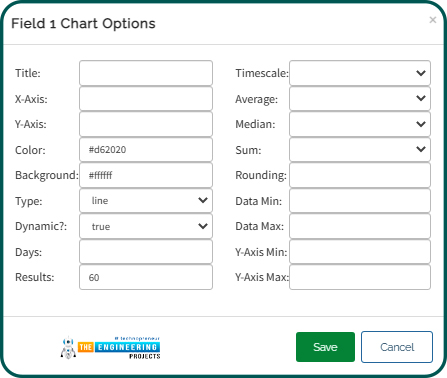The width and height of the screenshot is (447, 378).
Task: Change the Dynamic? dropdown set to true
Action: pos(146,226)
